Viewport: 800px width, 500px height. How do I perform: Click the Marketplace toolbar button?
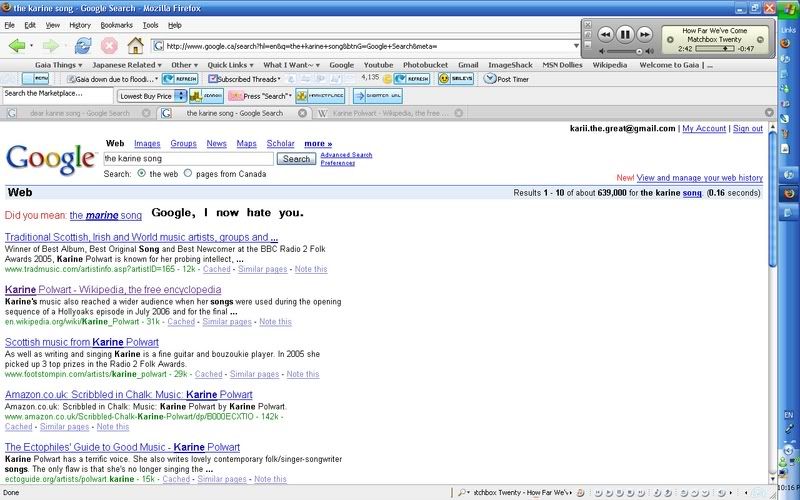[320, 96]
